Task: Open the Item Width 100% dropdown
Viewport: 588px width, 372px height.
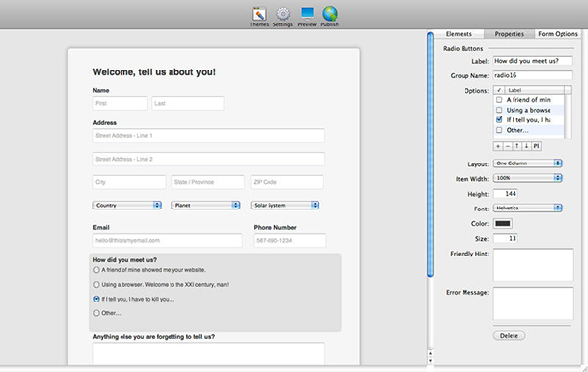Action: pos(527,178)
